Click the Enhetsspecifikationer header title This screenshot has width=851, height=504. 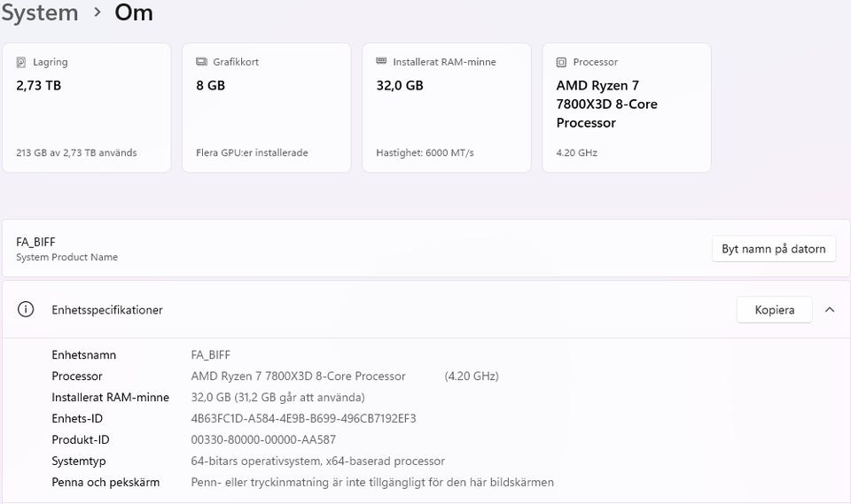point(107,310)
